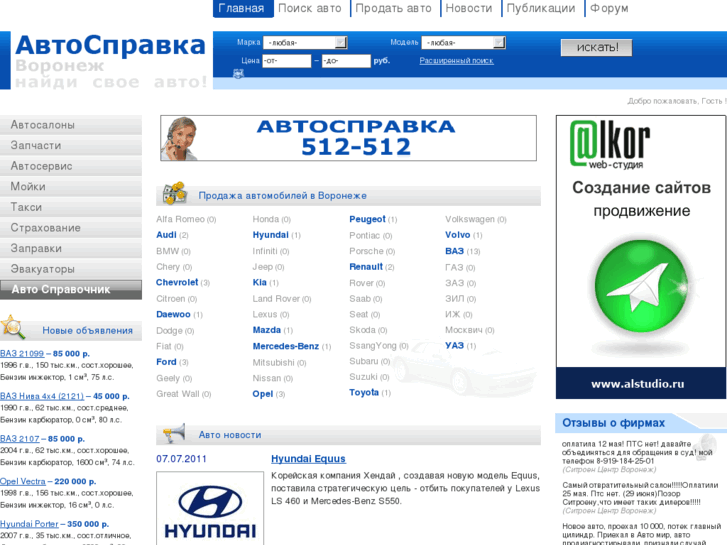
Task: Open the Chevrolet brand link
Action: [177, 282]
